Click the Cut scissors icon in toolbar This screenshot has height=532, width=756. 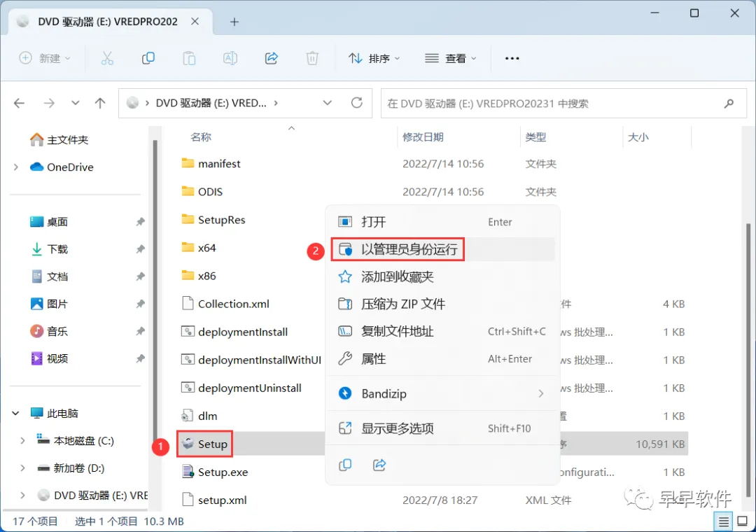(107, 58)
